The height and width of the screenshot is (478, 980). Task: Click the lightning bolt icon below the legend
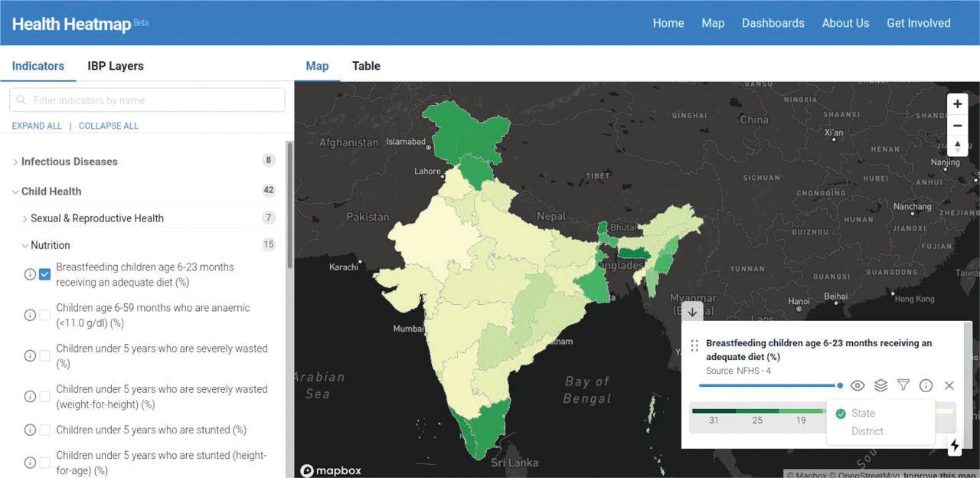point(955,445)
